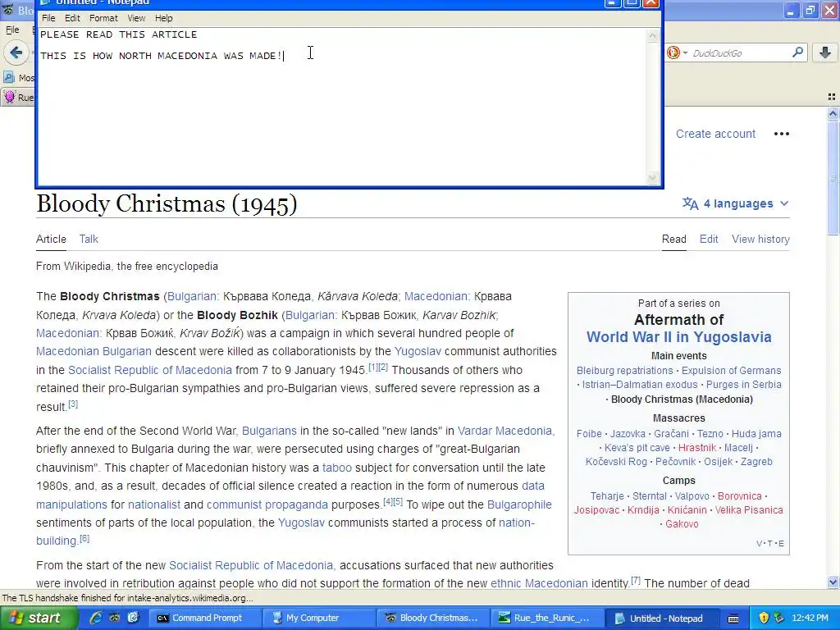840x630 pixels.
Task: Click citation reference [3]
Action: [73, 404]
